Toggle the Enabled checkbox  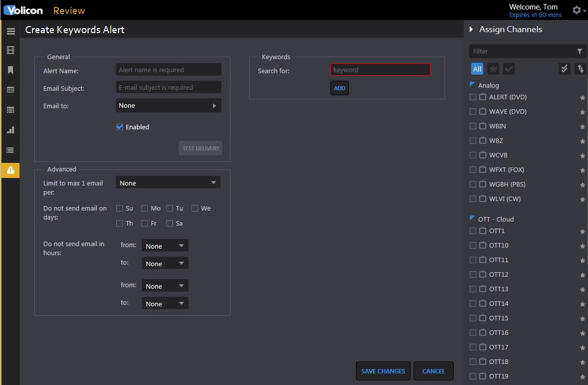tap(120, 127)
